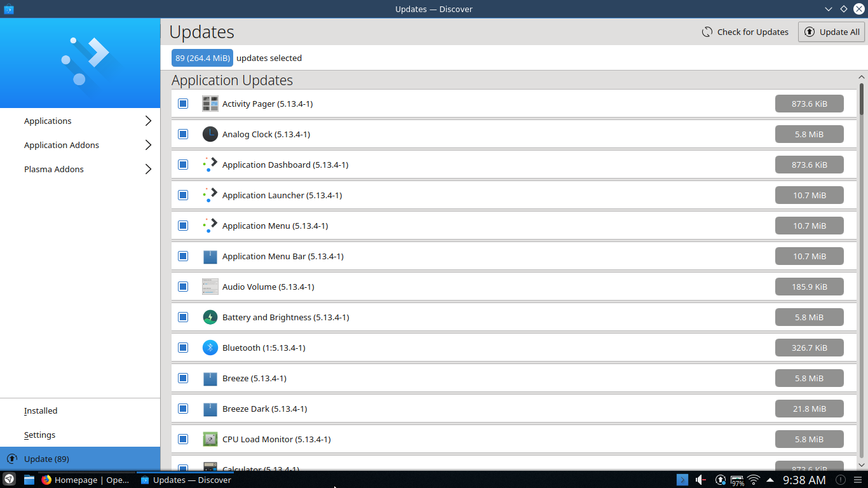868x488 pixels.
Task: Click the Analog Clock icon in the list
Action: pos(210,134)
